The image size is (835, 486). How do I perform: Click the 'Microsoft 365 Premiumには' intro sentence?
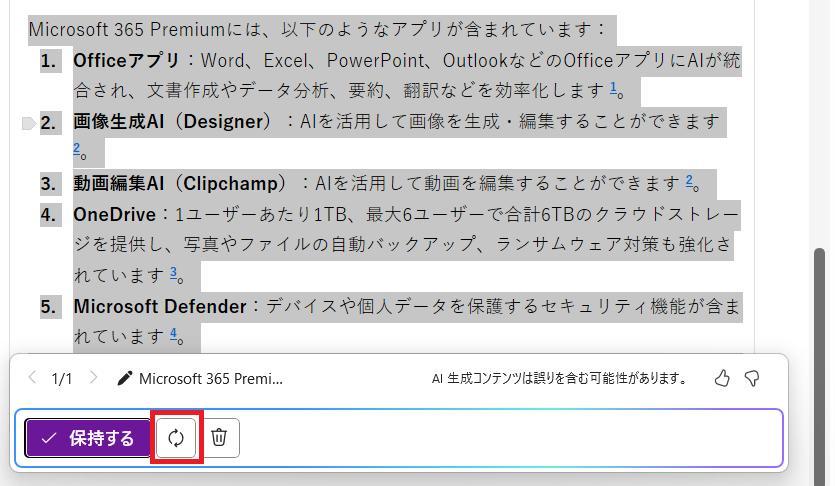[317, 29]
